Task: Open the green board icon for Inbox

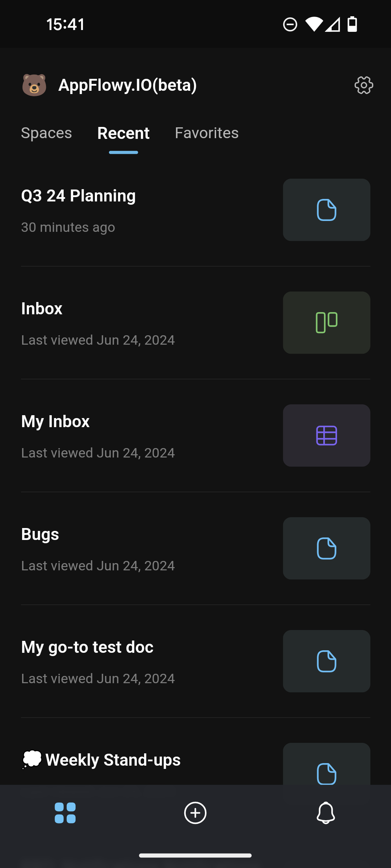Action: tap(327, 323)
